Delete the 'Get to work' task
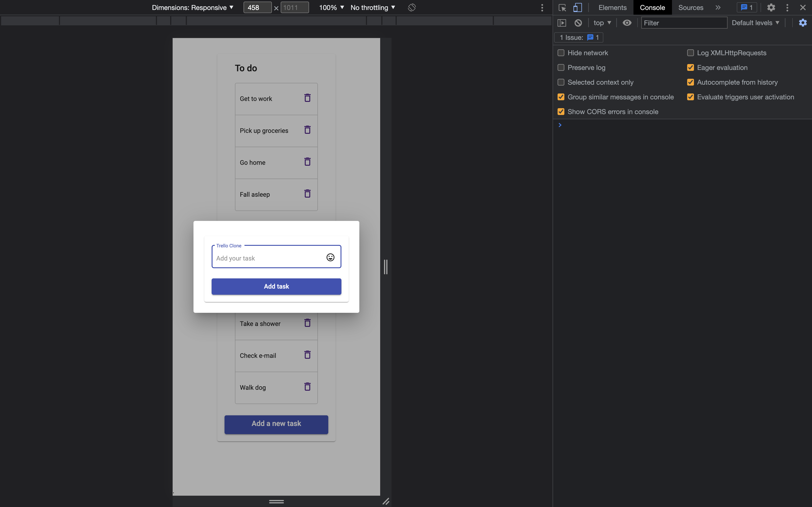Viewport: 812px width, 507px height. tap(307, 98)
